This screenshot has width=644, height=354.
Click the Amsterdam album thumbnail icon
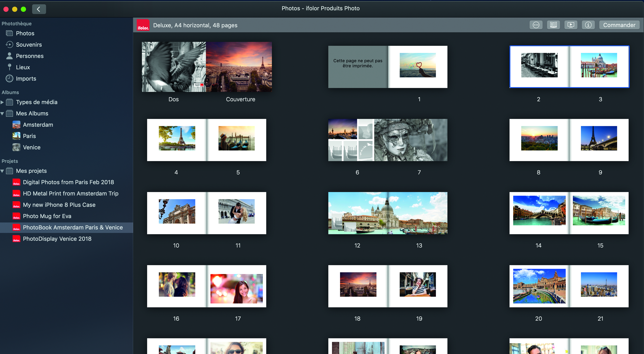16,125
